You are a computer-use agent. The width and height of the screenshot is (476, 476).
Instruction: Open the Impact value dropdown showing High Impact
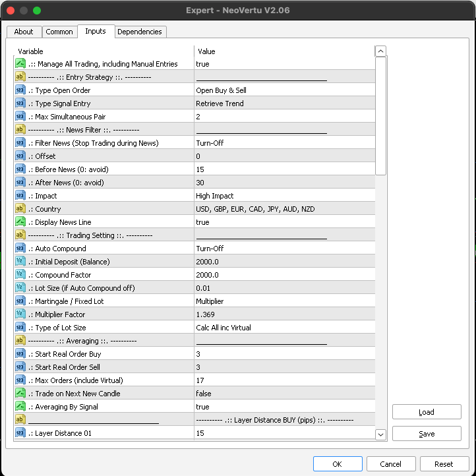tap(283, 196)
